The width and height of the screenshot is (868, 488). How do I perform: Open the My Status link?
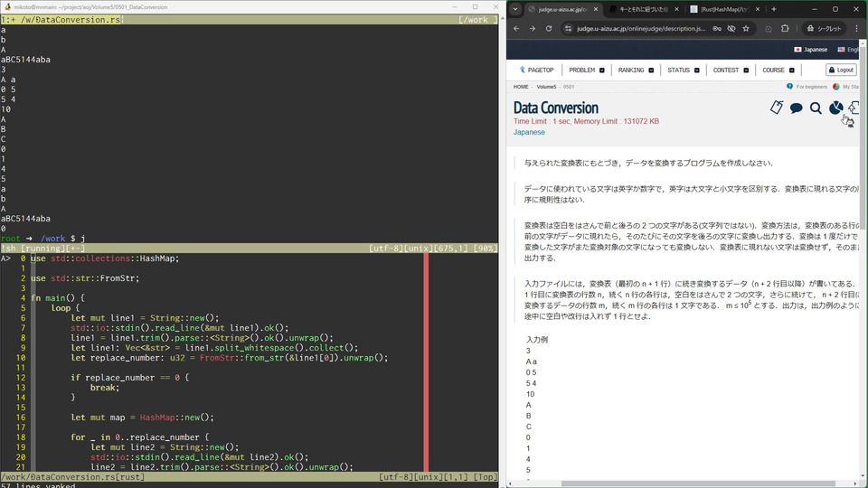click(846, 87)
